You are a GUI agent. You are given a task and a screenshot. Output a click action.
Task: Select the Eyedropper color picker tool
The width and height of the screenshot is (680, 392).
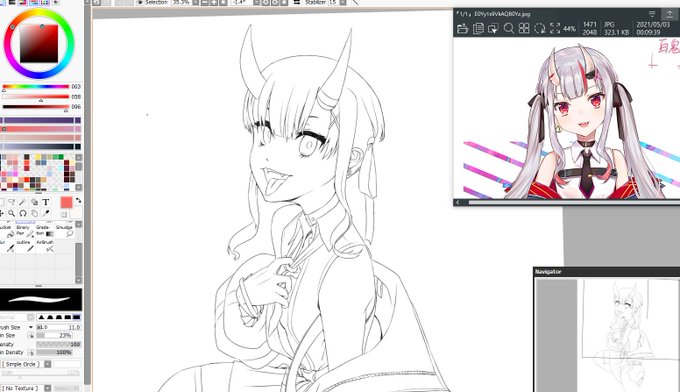pyautogui.click(x=46, y=213)
